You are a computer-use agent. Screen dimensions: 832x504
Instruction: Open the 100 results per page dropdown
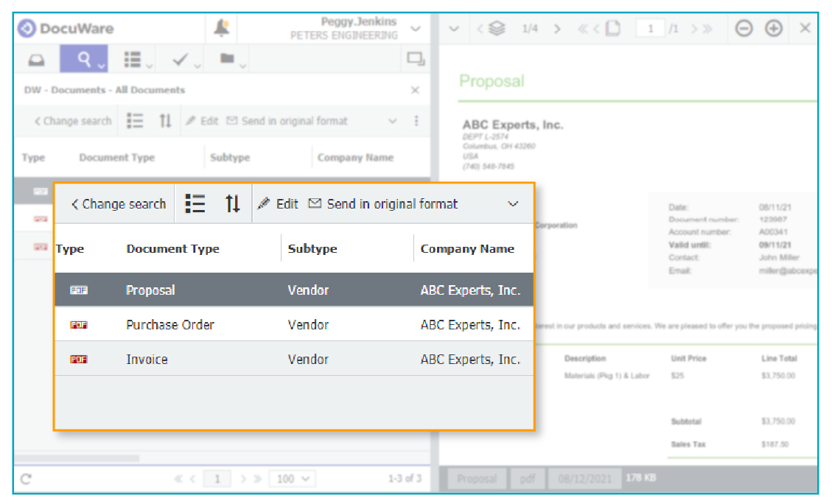[293, 479]
